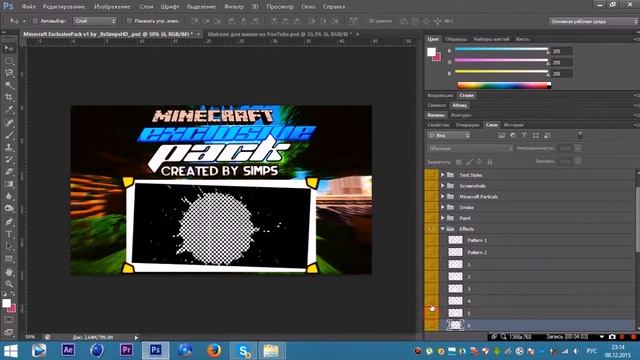The image size is (640, 360).
Task: Select the Elliptical Marquee tool
Action: point(9,61)
